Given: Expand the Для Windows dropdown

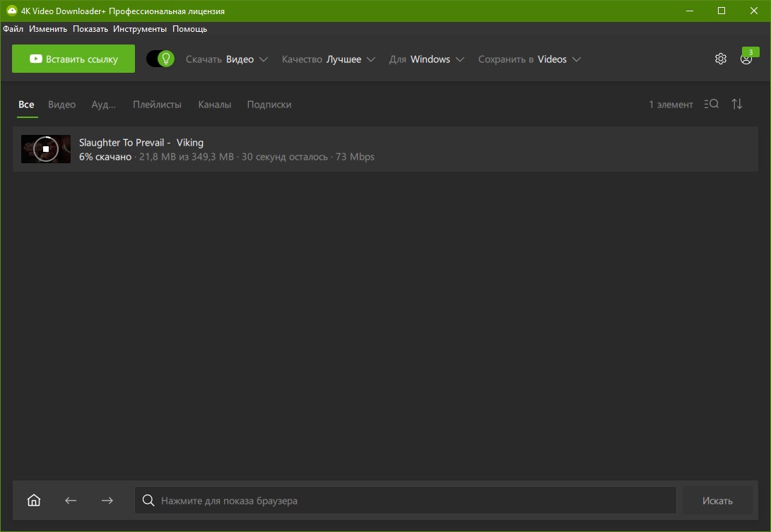Looking at the screenshot, I should click(426, 59).
